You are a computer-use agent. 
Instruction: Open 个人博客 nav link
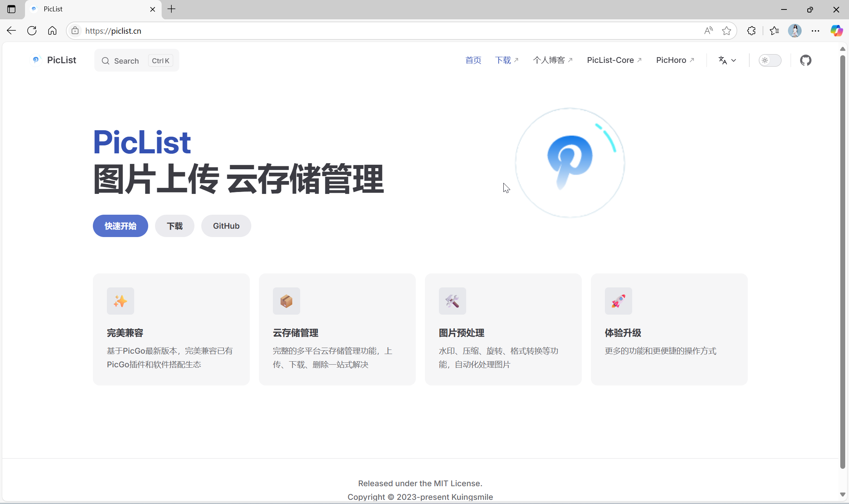click(x=553, y=60)
